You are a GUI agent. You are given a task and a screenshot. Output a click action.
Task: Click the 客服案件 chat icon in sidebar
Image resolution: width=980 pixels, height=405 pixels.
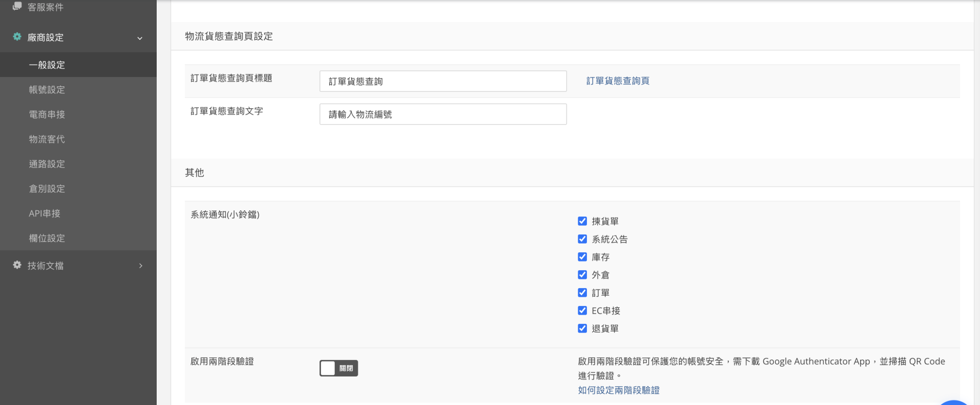(17, 6)
